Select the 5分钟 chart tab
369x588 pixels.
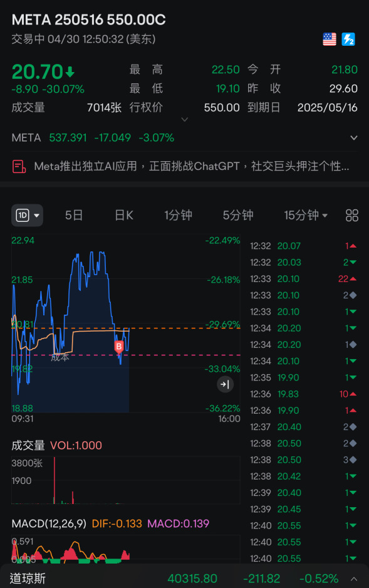pyautogui.click(x=238, y=215)
